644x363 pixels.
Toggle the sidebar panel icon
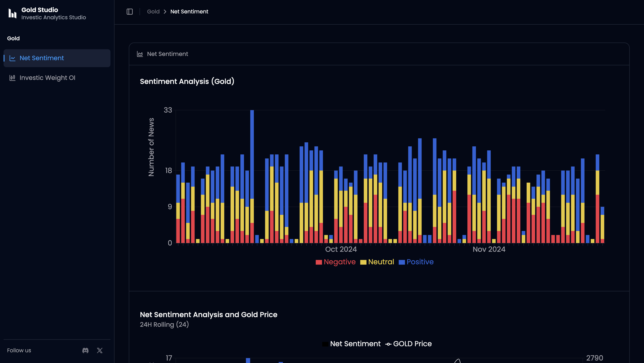tap(129, 11)
